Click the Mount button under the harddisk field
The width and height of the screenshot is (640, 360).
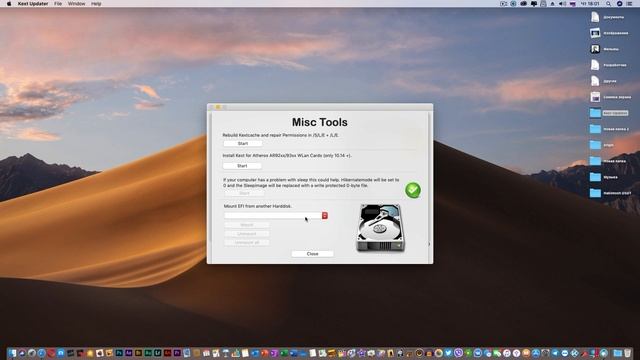point(247,225)
